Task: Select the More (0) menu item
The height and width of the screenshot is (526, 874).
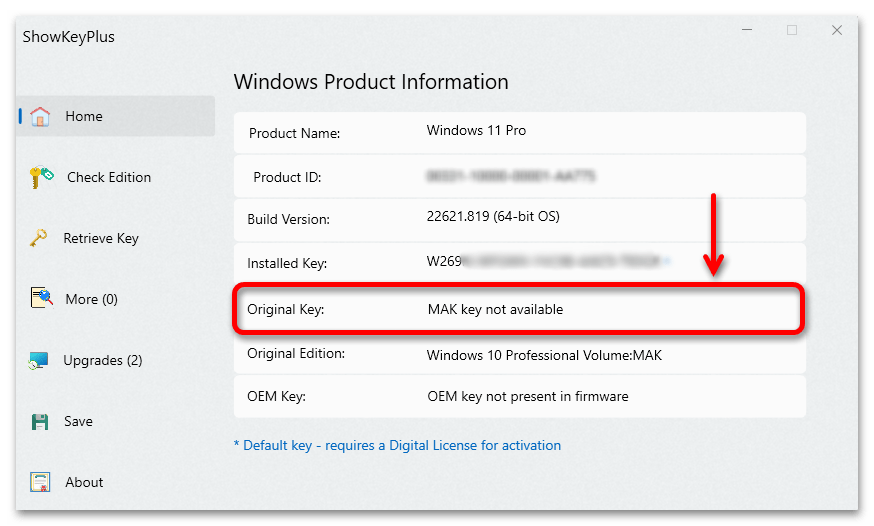Action: [x=91, y=299]
